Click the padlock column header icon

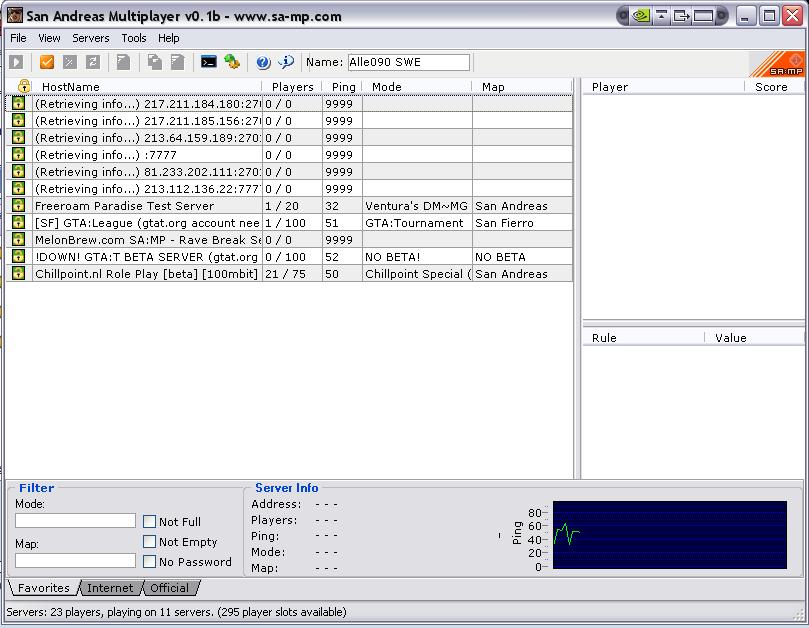coord(24,86)
